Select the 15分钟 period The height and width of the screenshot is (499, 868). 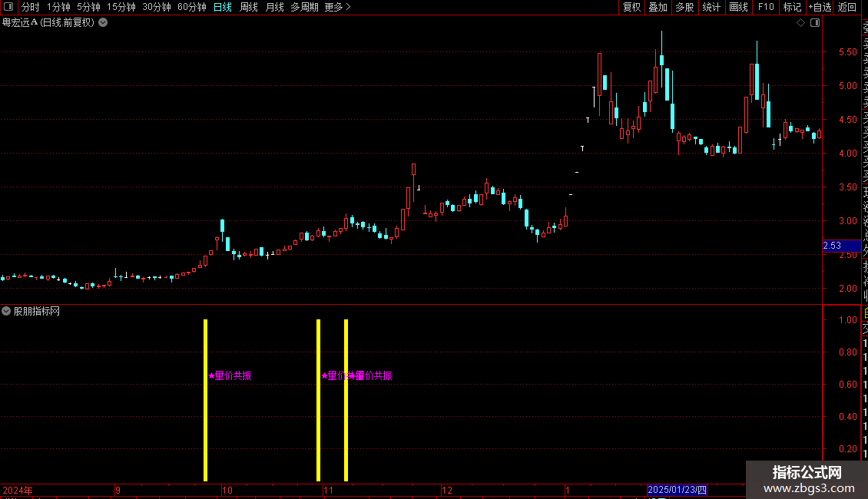(121, 7)
